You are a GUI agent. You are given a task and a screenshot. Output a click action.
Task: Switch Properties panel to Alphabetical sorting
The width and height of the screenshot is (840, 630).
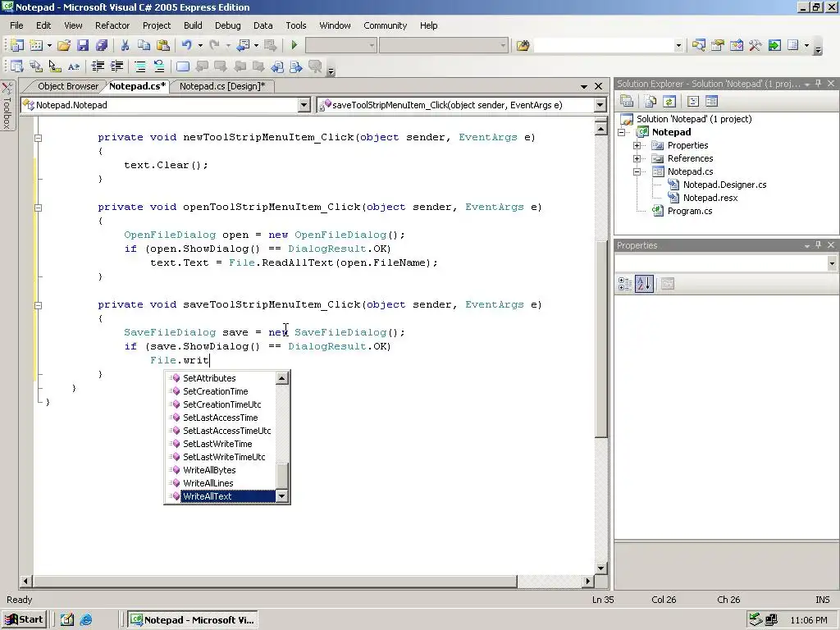(x=644, y=284)
